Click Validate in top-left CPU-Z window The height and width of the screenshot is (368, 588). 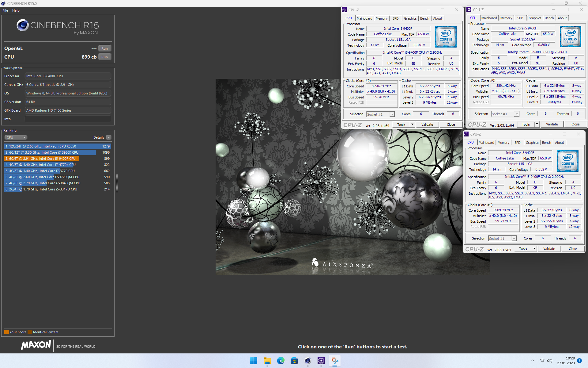(x=427, y=125)
